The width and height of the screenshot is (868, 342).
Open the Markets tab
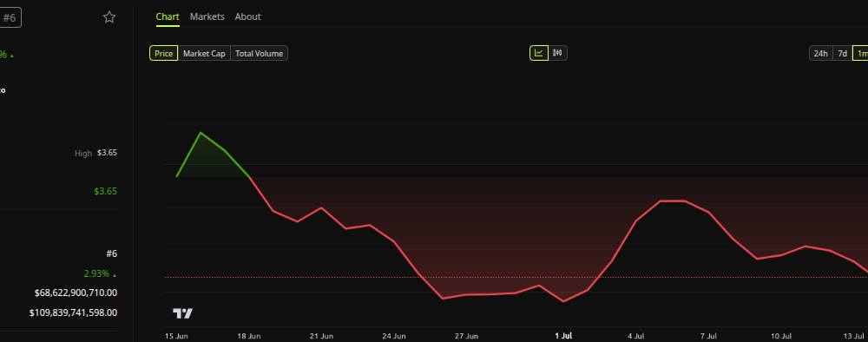tap(207, 16)
